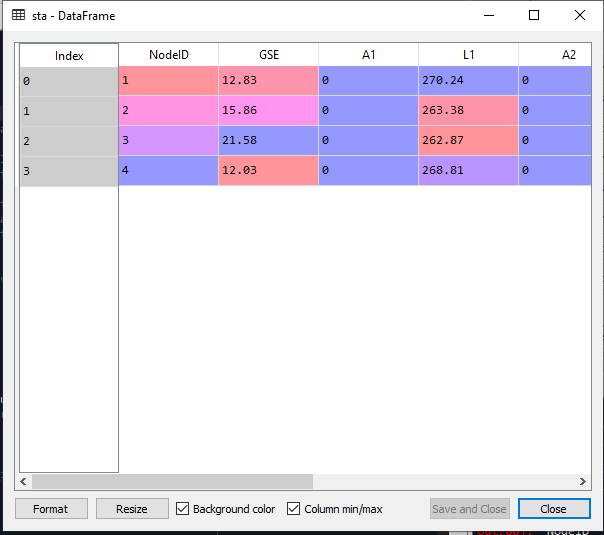The width and height of the screenshot is (604, 535).
Task: Click NodeID cell with value 3
Action: tap(168, 140)
